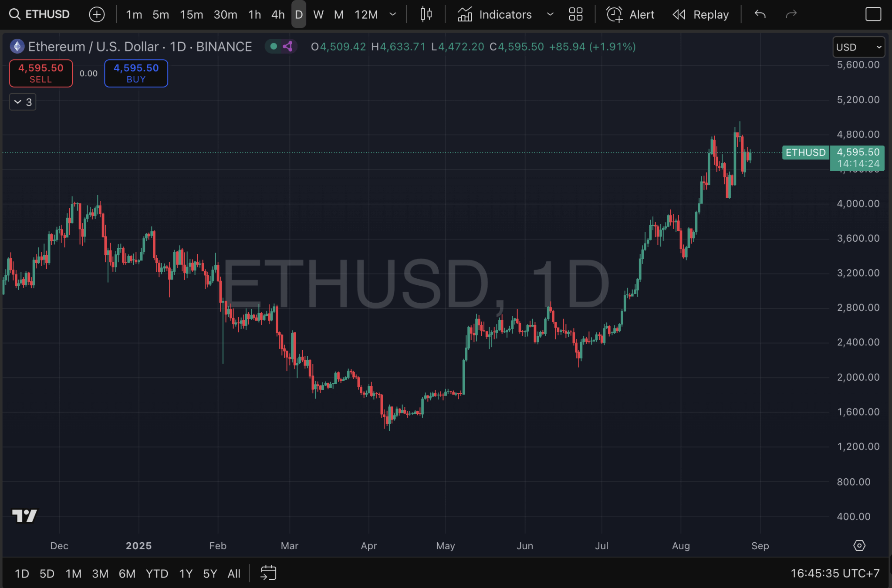The height and width of the screenshot is (588, 892).
Task: Select the 6M date range
Action: pyautogui.click(x=127, y=574)
